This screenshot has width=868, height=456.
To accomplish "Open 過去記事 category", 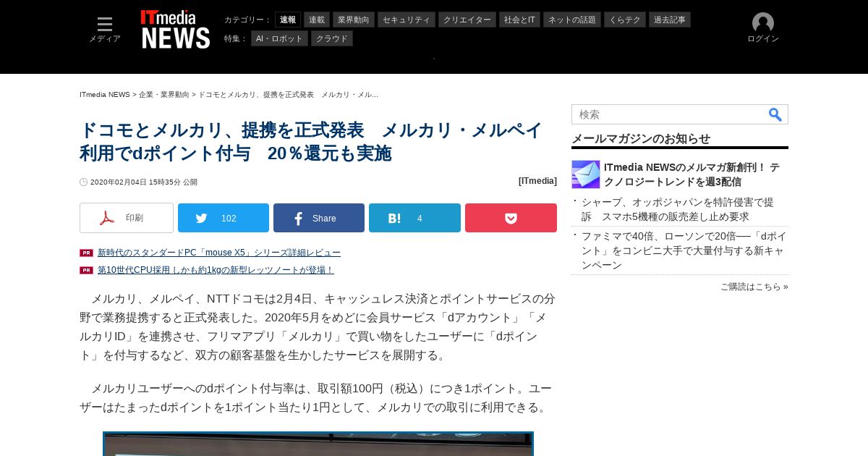I will point(670,20).
